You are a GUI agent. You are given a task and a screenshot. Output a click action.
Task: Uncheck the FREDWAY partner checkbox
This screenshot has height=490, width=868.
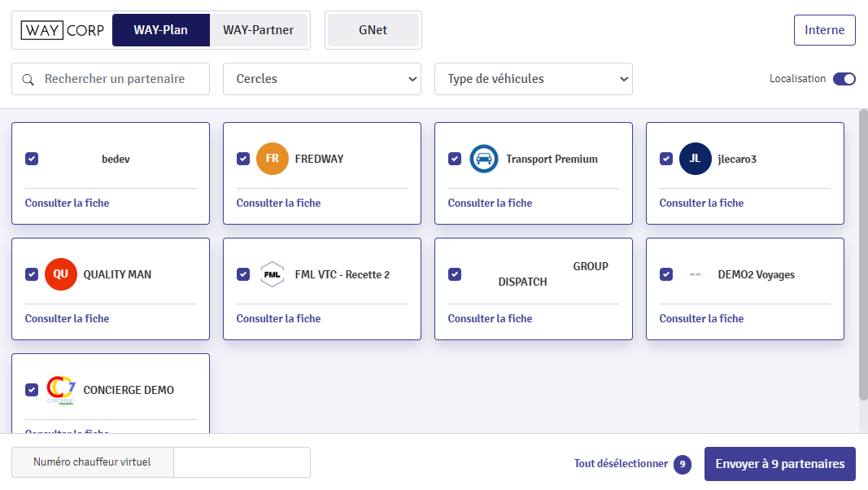243,159
